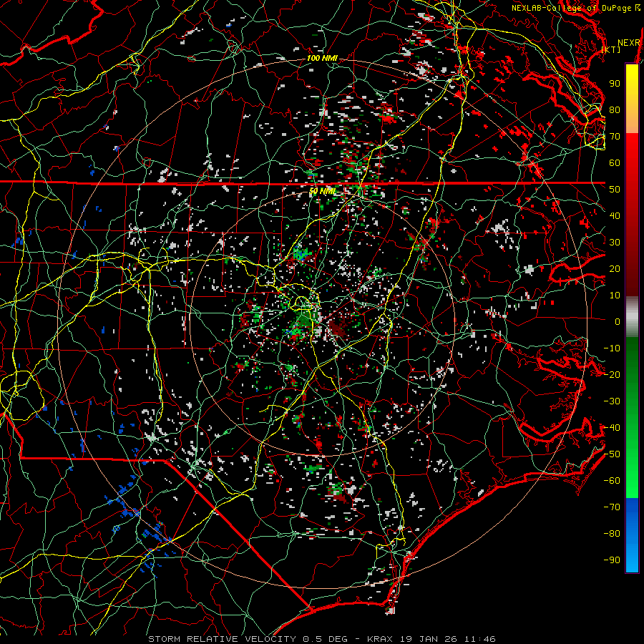Viewport: 644px width, 644px height.
Task: Select the 0 value on velocity scale
Action: click(618, 322)
